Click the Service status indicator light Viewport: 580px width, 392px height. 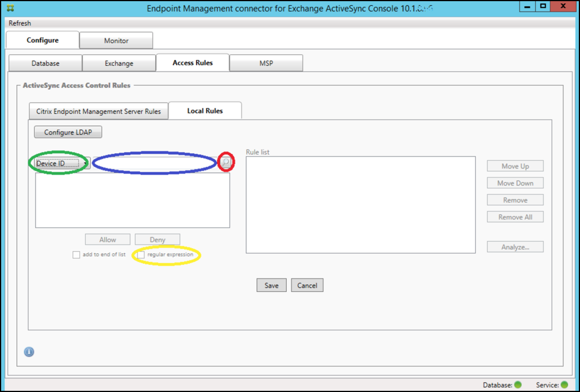click(x=564, y=385)
